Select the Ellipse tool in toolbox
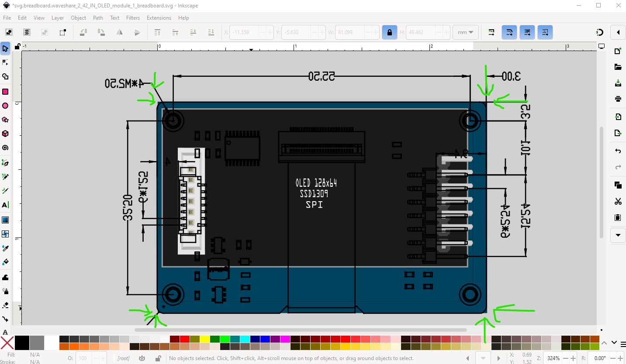626x364 pixels. [x=5, y=106]
